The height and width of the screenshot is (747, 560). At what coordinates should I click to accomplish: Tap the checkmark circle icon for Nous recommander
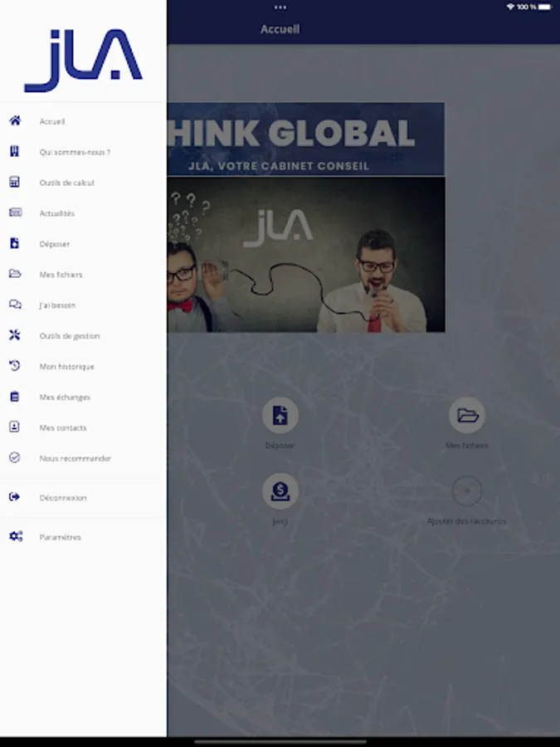click(15, 457)
